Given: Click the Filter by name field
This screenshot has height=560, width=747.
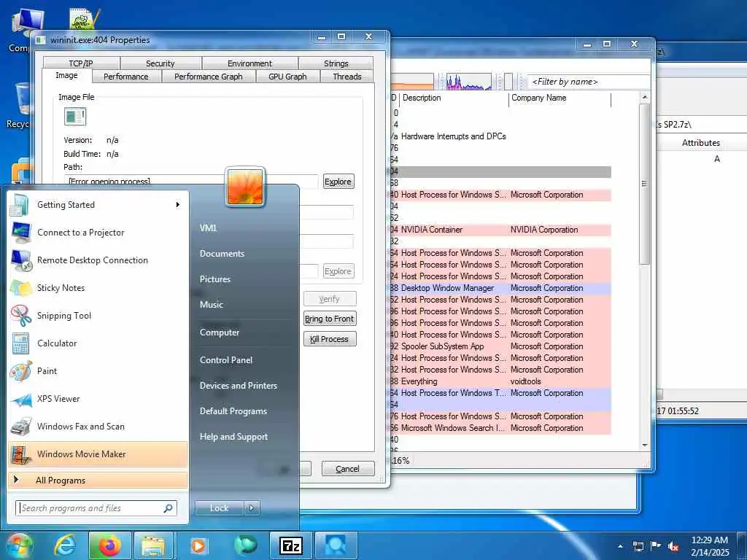Looking at the screenshot, I should point(589,82).
